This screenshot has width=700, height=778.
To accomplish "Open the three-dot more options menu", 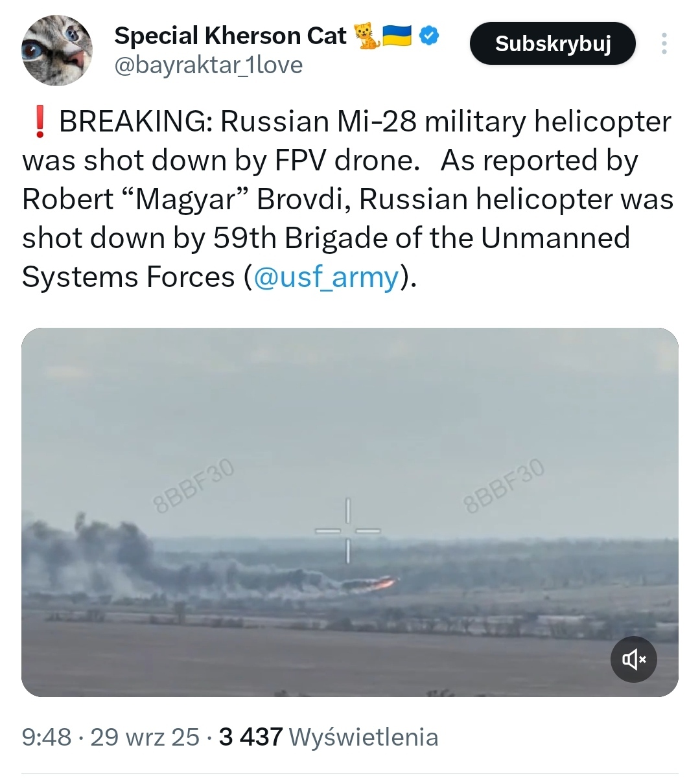I will click(x=664, y=43).
